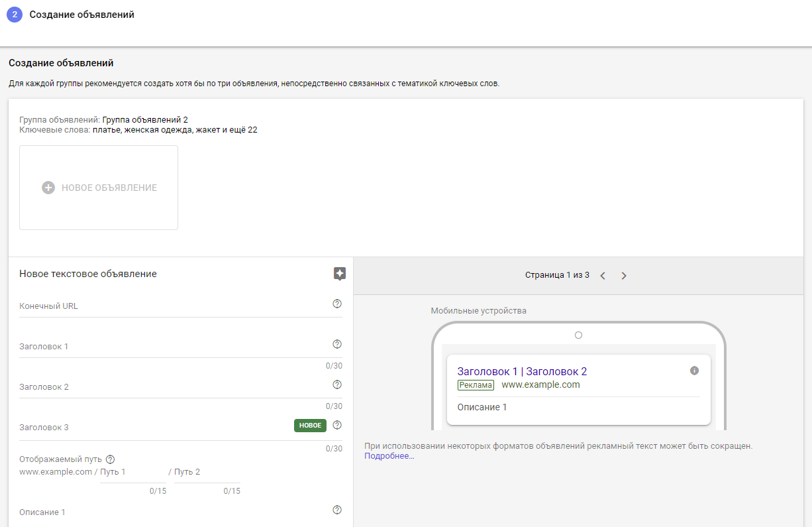Click the Конечный URL input field
Viewport: 812px width, 527px height.
[x=172, y=306]
